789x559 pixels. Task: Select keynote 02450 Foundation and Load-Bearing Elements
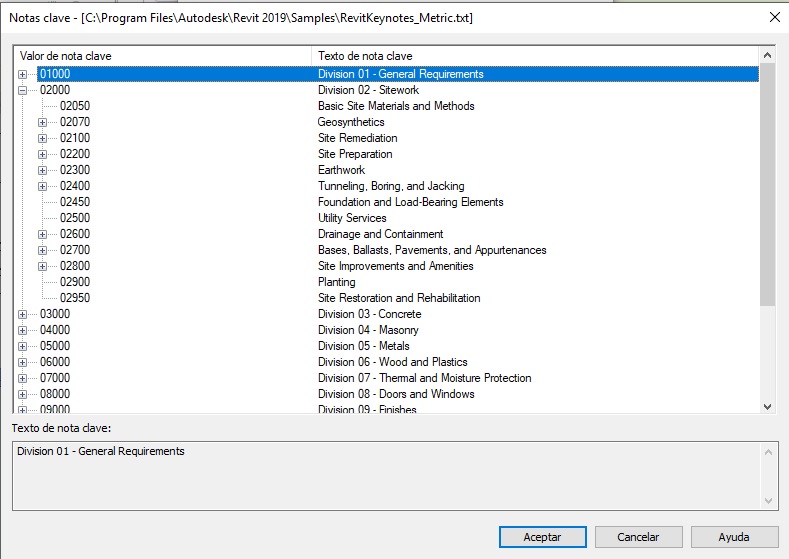[x=75, y=202]
